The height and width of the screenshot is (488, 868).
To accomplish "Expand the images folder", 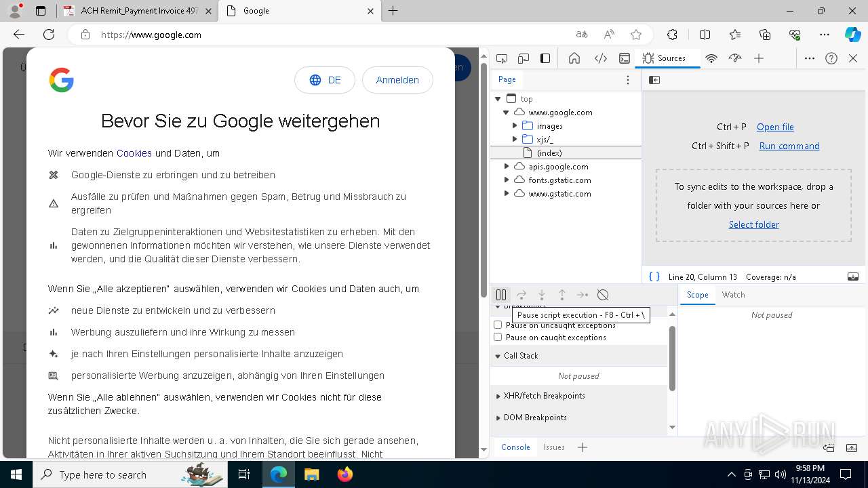I will 515,126.
